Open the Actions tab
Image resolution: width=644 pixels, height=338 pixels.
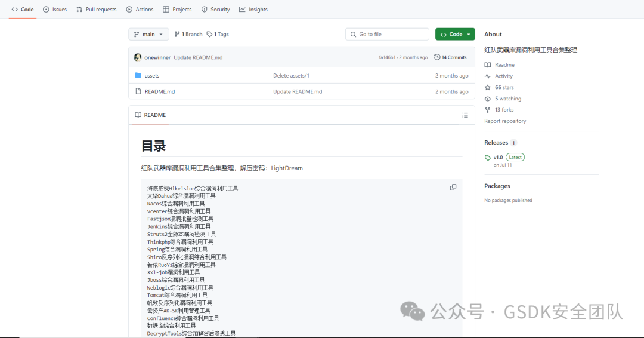pos(140,10)
